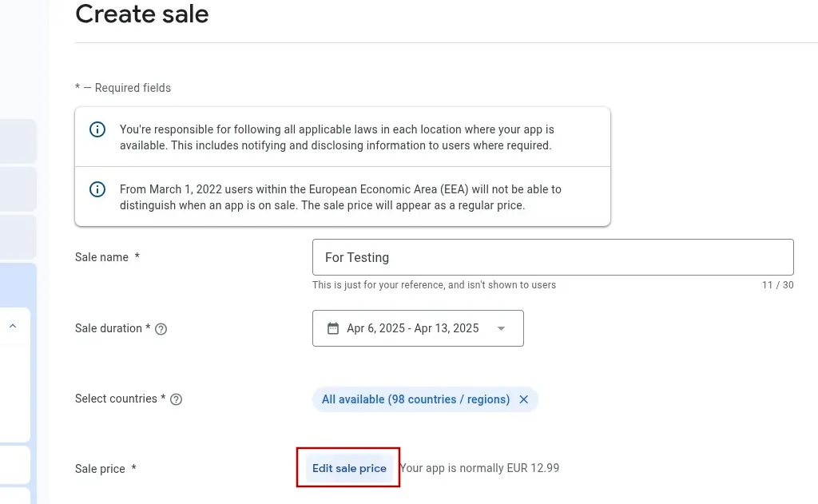Image resolution: width=818 pixels, height=504 pixels.
Task: Open the All available (98 countries / regions) chip
Action: coord(415,399)
